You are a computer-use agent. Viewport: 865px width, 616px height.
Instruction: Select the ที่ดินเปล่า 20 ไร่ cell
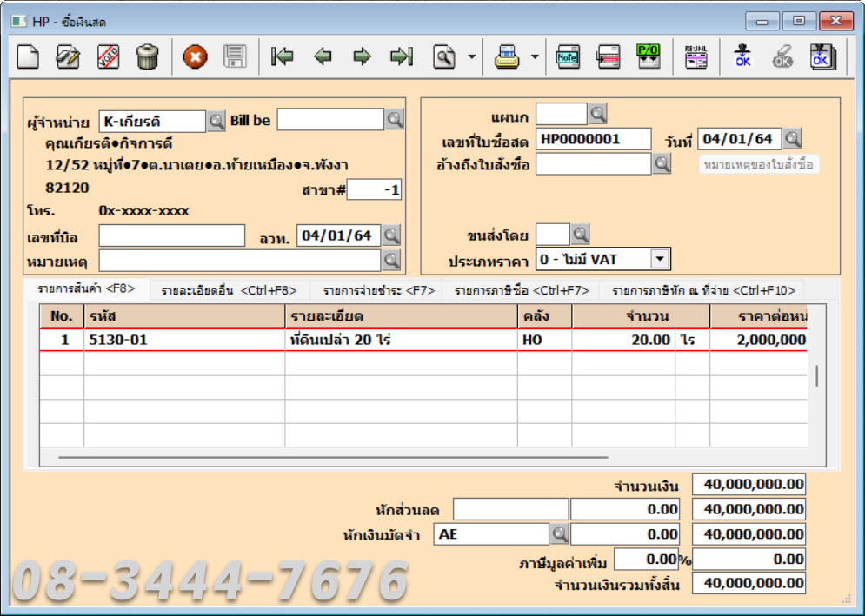click(x=401, y=340)
